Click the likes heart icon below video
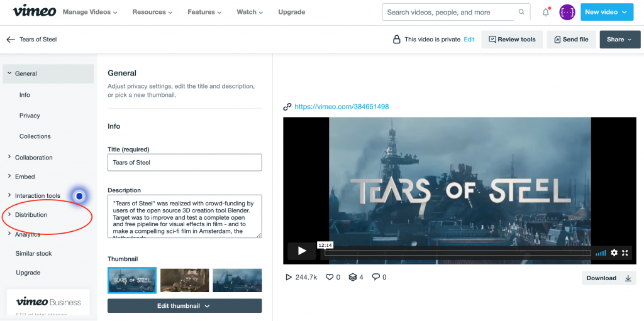The width and height of the screenshot is (644, 321). [329, 277]
